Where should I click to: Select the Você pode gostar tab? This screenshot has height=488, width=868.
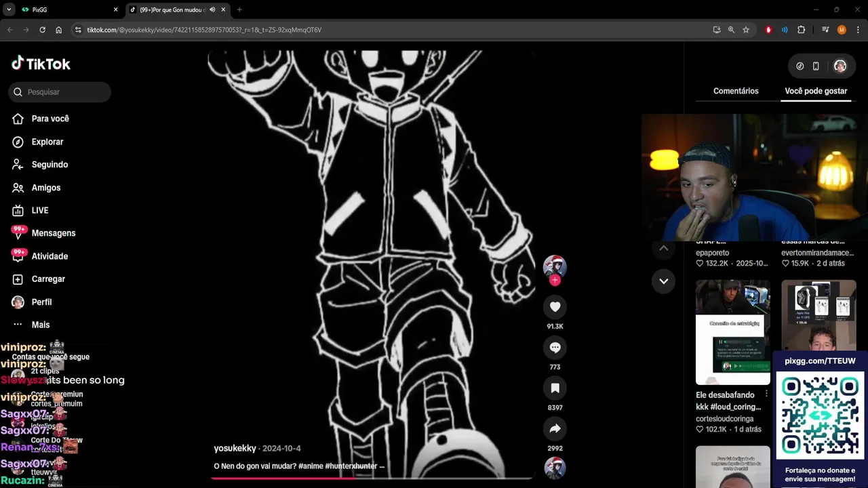point(816,91)
